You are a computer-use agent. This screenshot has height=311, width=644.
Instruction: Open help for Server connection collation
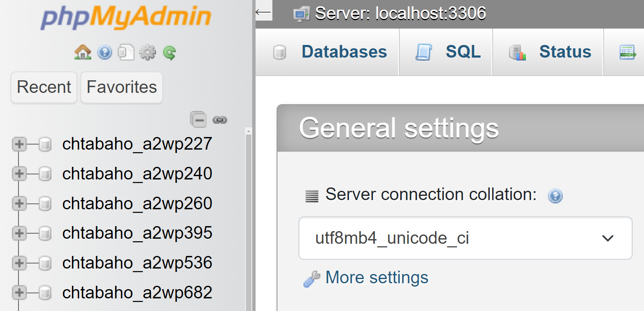click(555, 196)
